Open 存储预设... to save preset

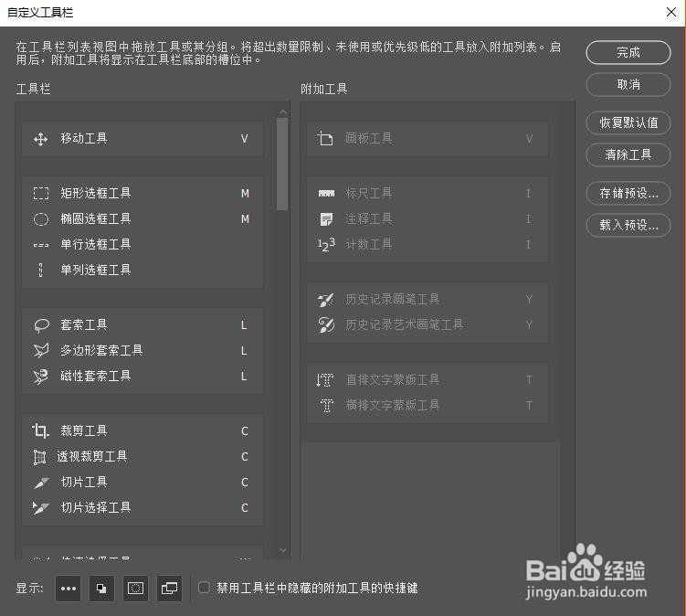point(628,193)
